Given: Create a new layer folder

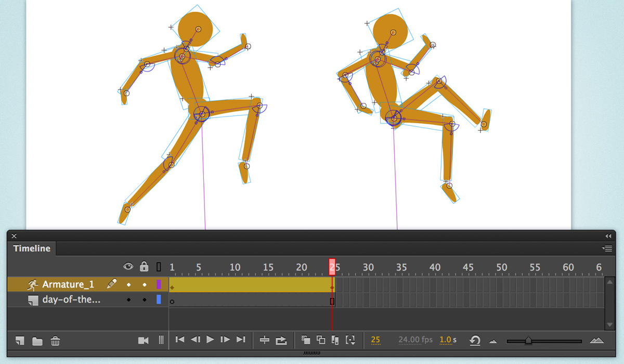Looking at the screenshot, I should click(x=36, y=341).
